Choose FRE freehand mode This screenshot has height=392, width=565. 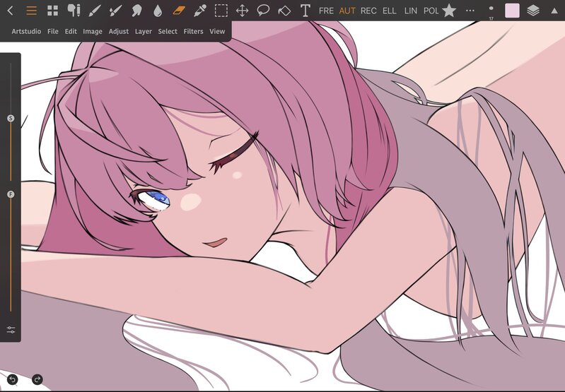326,11
